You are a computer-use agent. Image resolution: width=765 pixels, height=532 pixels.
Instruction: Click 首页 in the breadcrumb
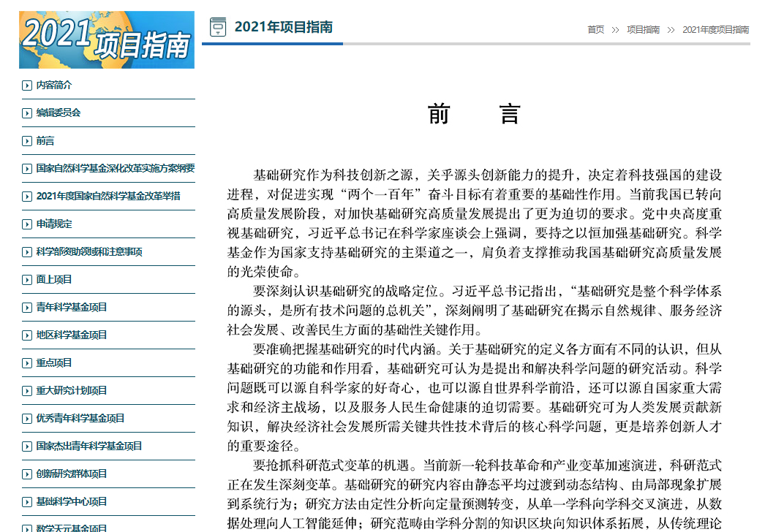596,30
